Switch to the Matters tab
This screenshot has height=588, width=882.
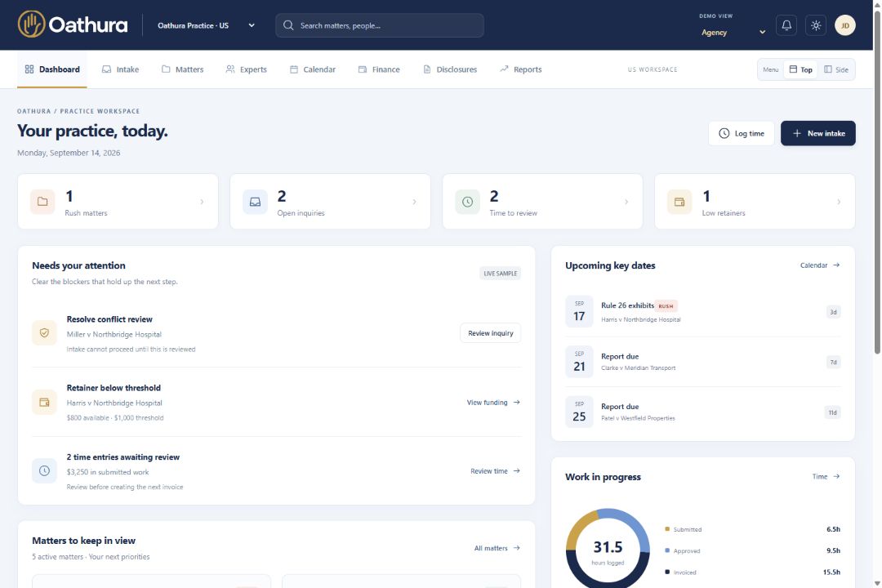click(182, 69)
